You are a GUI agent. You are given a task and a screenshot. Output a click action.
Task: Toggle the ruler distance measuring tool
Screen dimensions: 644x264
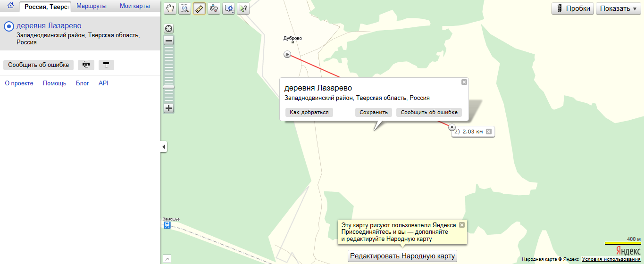199,8
